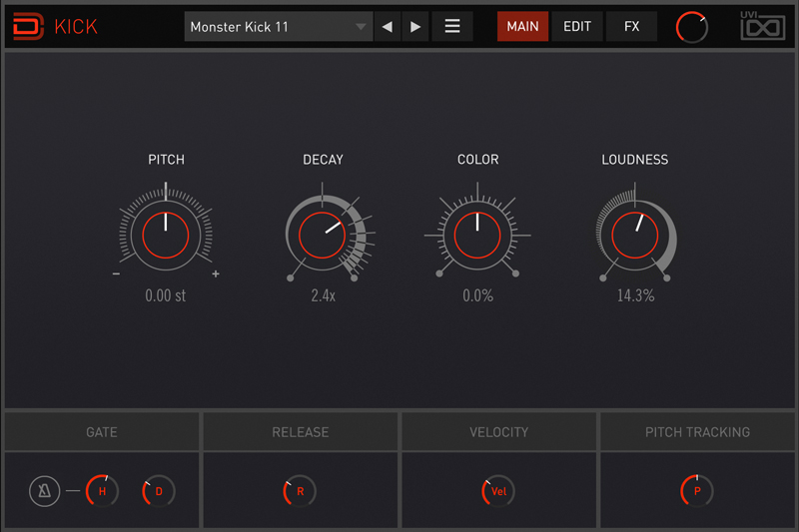Click the RELEASE section header
This screenshot has height=532, width=799.
[x=301, y=432]
